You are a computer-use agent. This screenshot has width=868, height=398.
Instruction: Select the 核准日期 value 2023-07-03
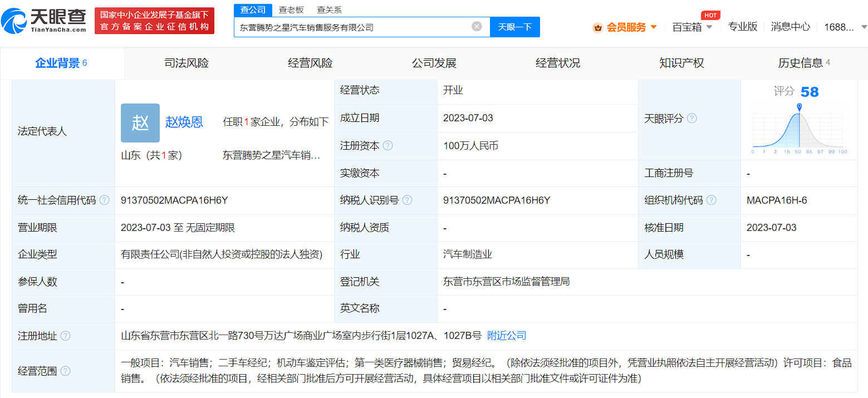coord(772,228)
